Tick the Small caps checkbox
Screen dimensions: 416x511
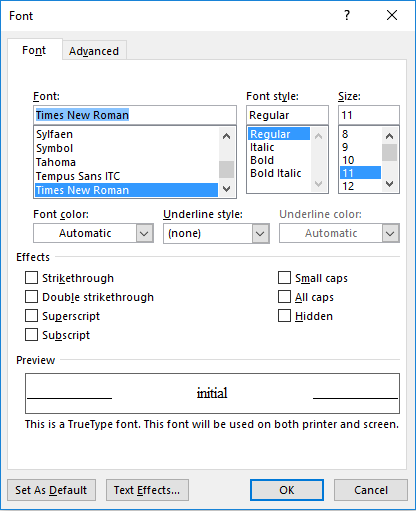click(x=284, y=277)
